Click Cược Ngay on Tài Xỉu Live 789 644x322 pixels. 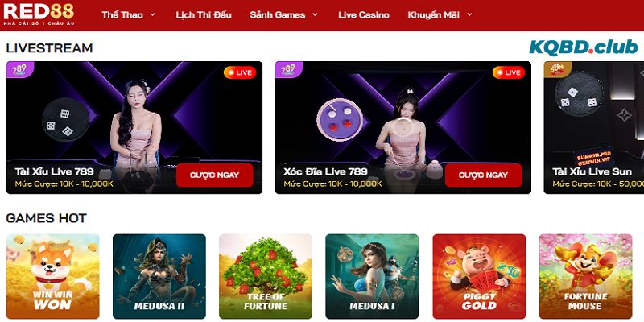pyautogui.click(x=214, y=175)
